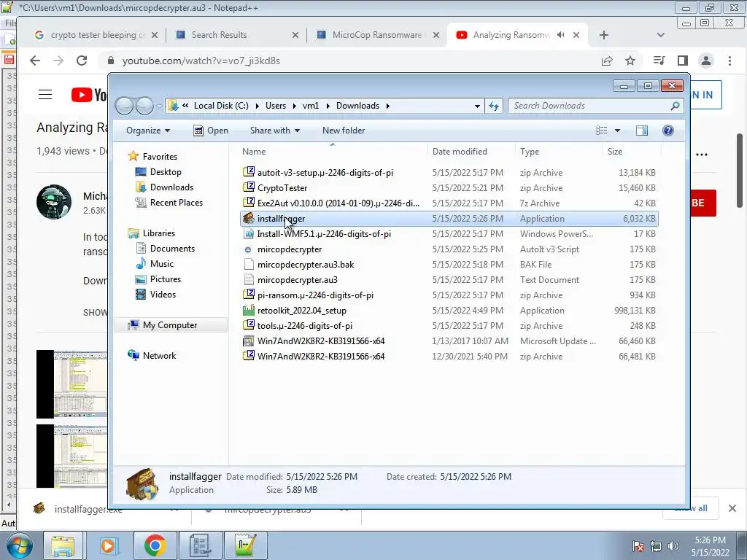This screenshot has height=560, width=747.
Task: Open YouTube hamburger guide menu
Action: tap(45, 94)
